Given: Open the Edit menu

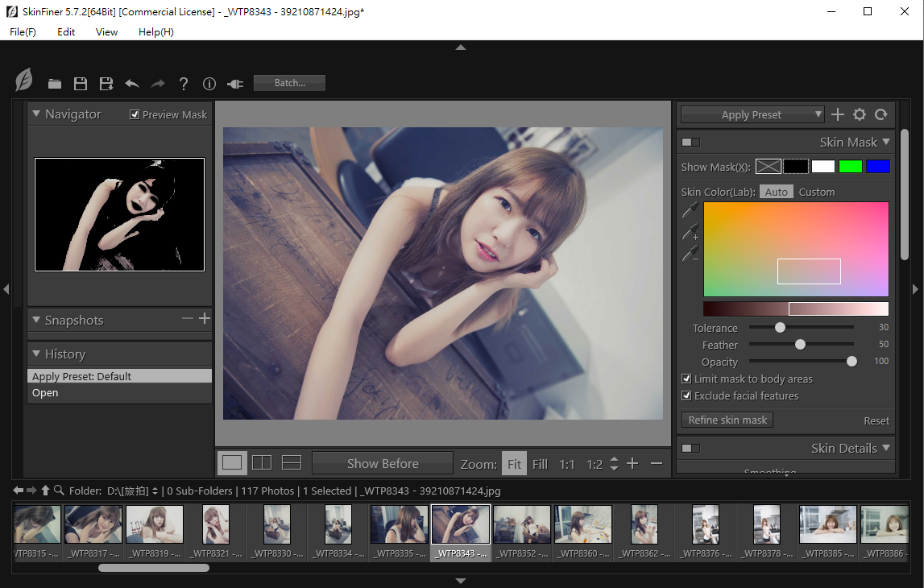Looking at the screenshot, I should (66, 32).
